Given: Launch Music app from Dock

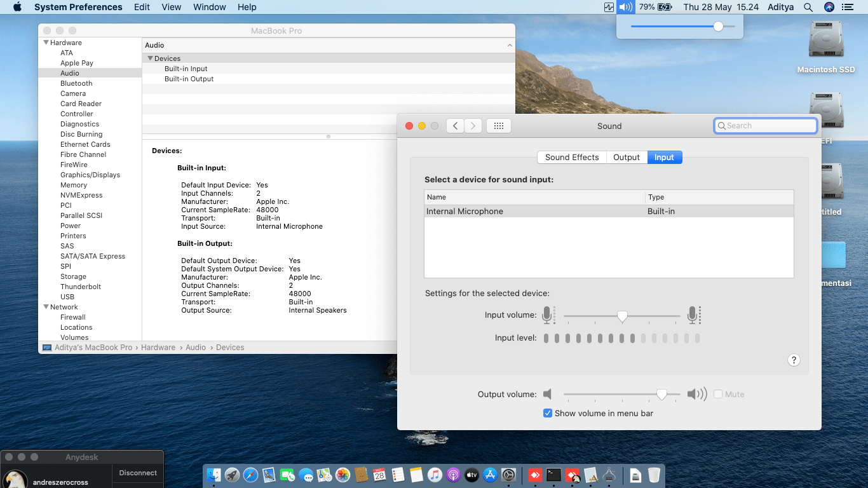Looking at the screenshot, I should tap(435, 475).
